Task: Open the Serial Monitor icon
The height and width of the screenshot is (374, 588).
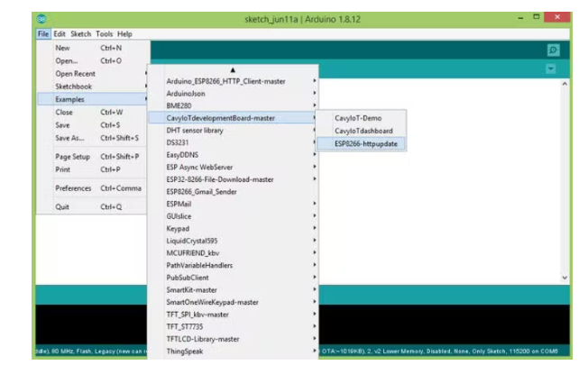Action: [x=553, y=50]
